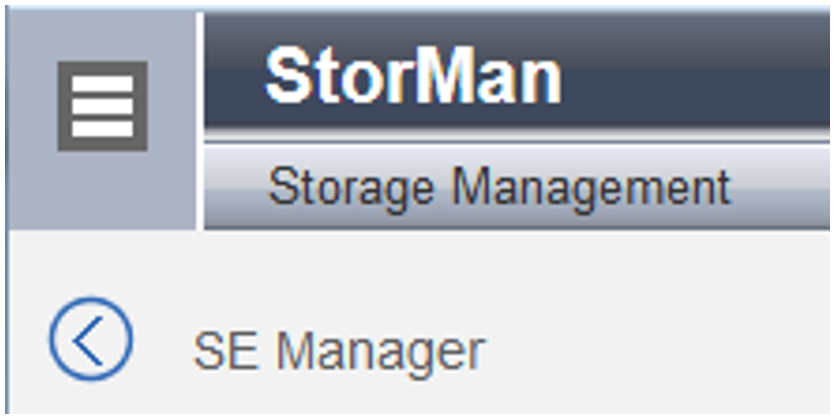Click the white bold StorMan application name
Image resolution: width=835 pixels, height=419 pixels.
[x=413, y=75]
